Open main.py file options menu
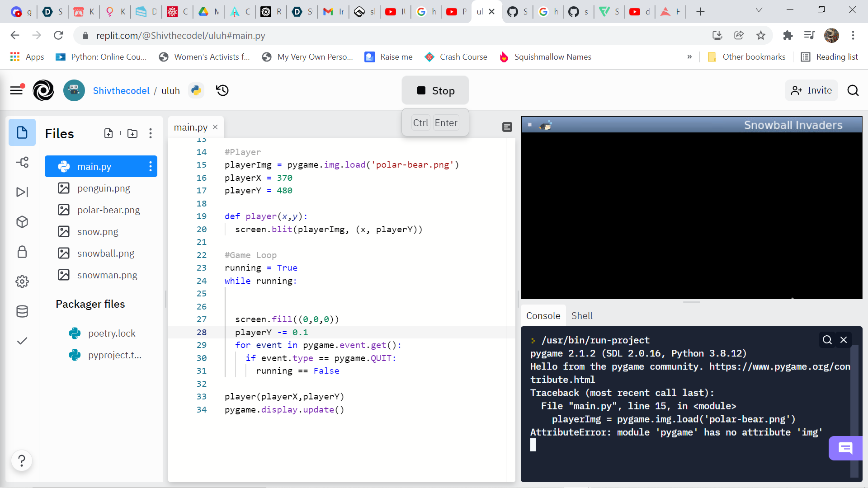The width and height of the screenshot is (868, 488). (x=151, y=167)
